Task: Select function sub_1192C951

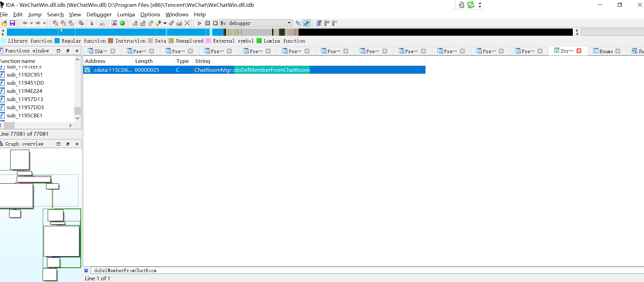Action: click(x=25, y=74)
